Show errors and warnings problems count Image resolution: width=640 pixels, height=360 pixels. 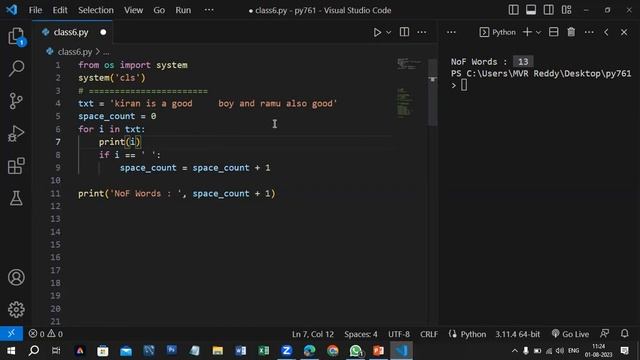click(46, 334)
